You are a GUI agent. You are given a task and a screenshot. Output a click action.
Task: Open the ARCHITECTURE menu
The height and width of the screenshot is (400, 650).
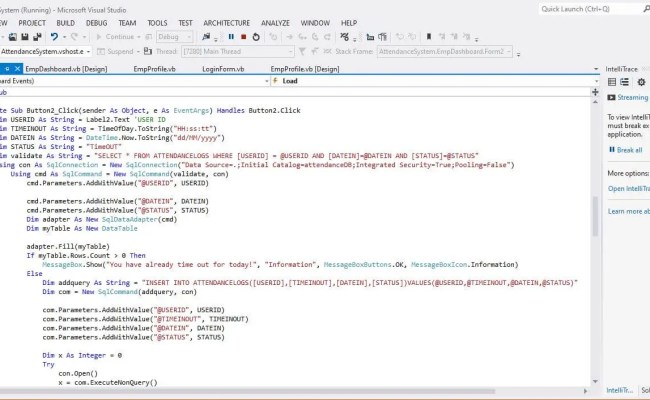226,23
